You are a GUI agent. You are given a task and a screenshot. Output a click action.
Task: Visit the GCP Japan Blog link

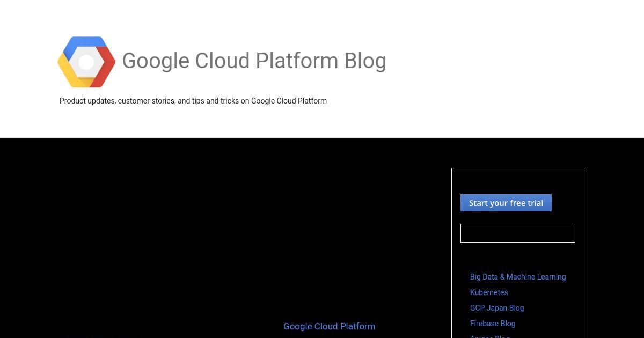coord(497,308)
